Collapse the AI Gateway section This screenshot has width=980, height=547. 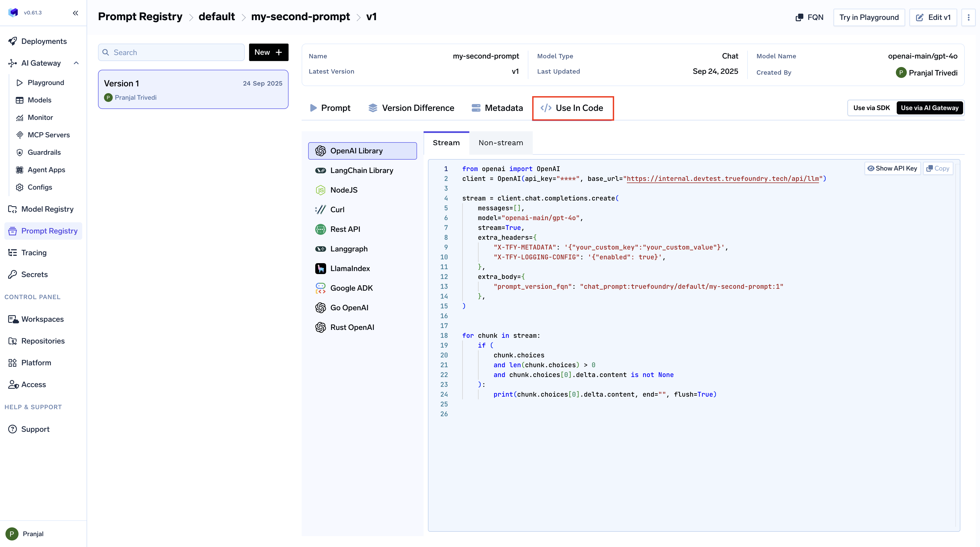click(x=76, y=63)
